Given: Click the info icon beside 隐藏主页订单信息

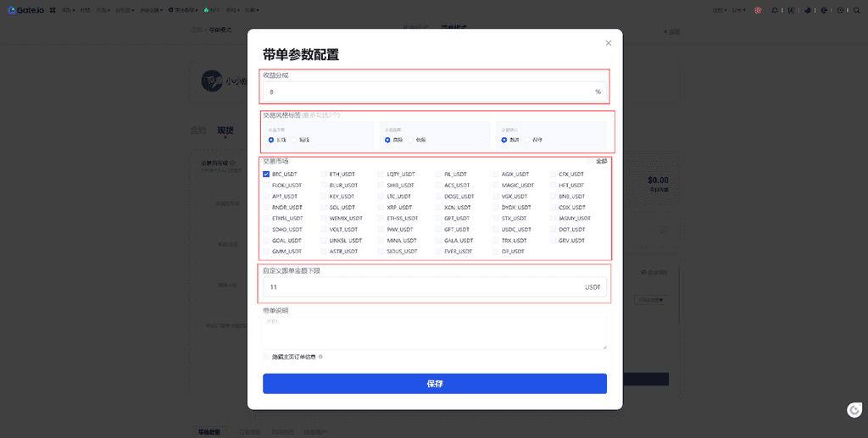Looking at the screenshot, I should pyautogui.click(x=320, y=357).
